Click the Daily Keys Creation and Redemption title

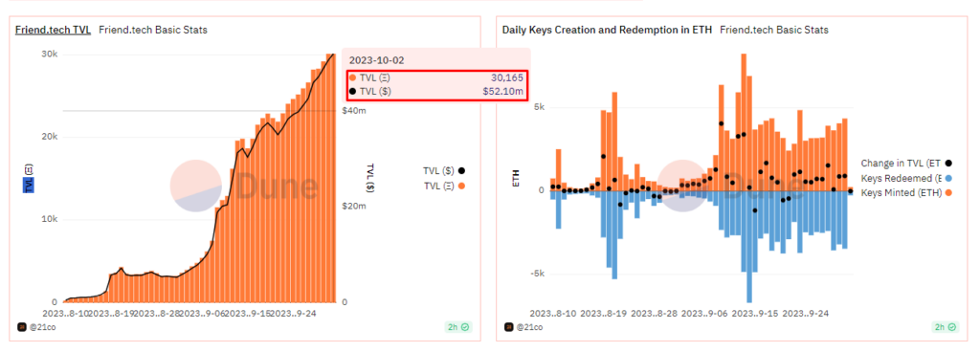click(x=607, y=30)
